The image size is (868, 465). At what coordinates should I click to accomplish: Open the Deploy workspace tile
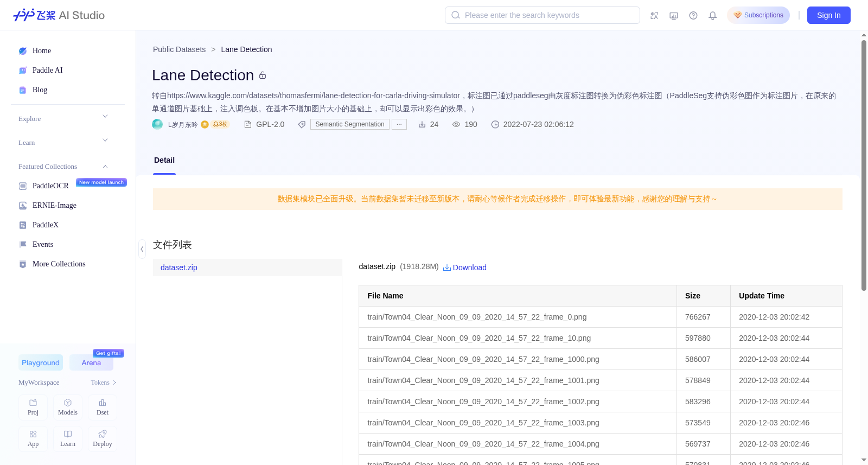(103, 439)
